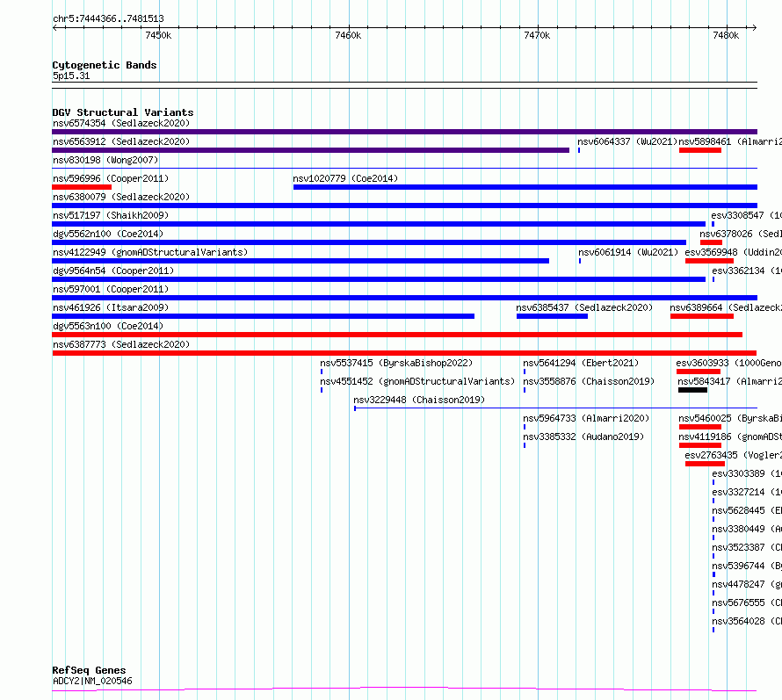Screen dimensions: 782x700
Task: Click the 7460k ruler label
Action: (348, 35)
